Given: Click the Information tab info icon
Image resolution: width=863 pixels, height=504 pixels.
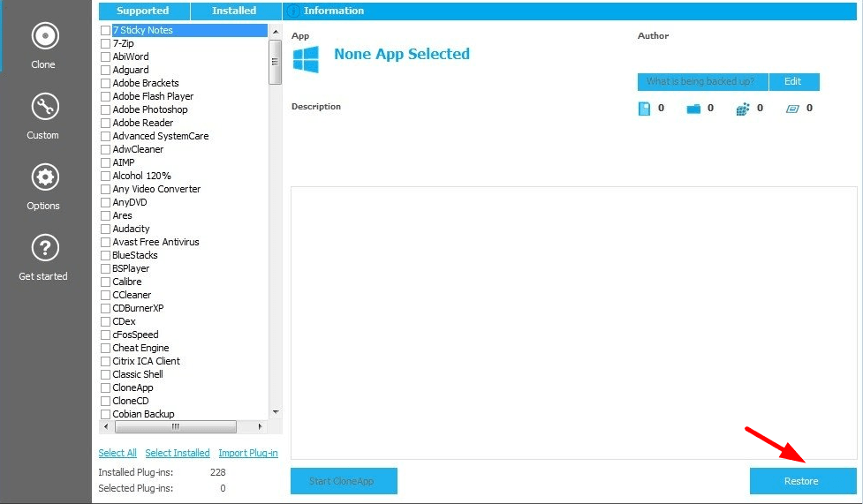Looking at the screenshot, I should [x=293, y=11].
